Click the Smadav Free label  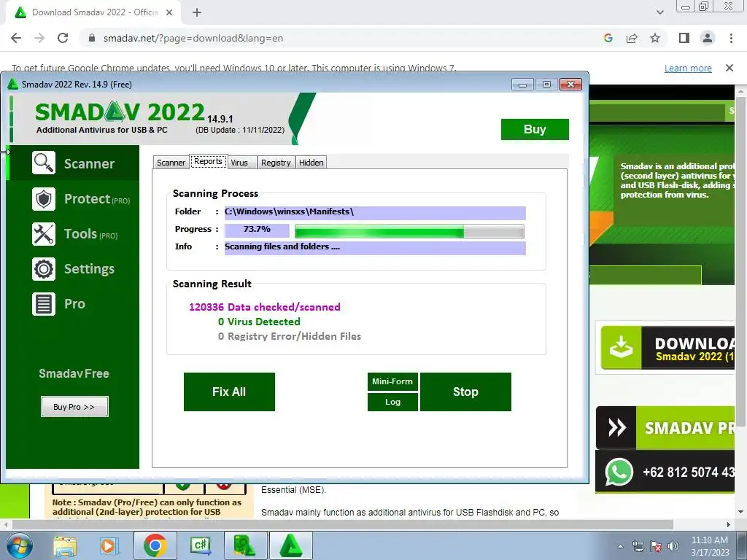click(74, 373)
